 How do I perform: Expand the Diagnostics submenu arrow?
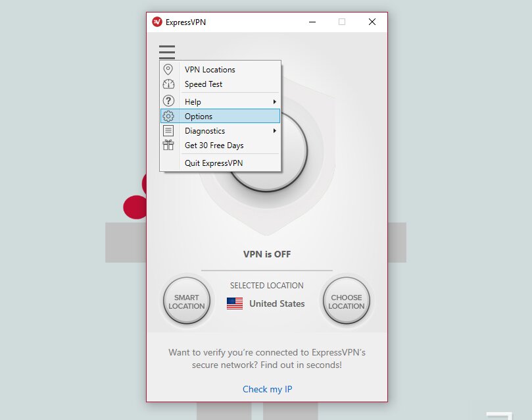click(x=274, y=131)
